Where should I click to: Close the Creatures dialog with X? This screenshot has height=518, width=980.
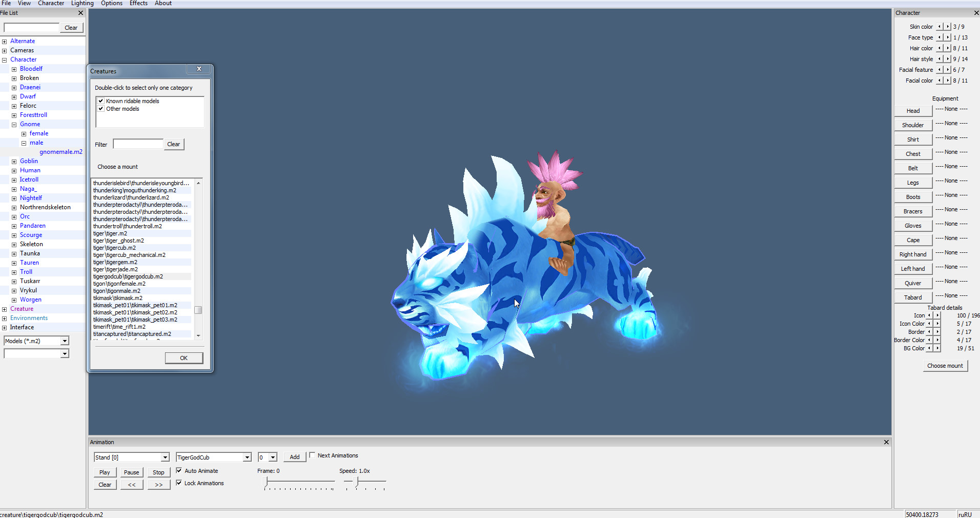(x=199, y=69)
